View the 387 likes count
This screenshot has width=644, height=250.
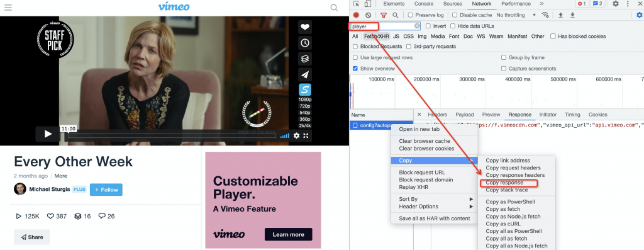[x=57, y=216]
